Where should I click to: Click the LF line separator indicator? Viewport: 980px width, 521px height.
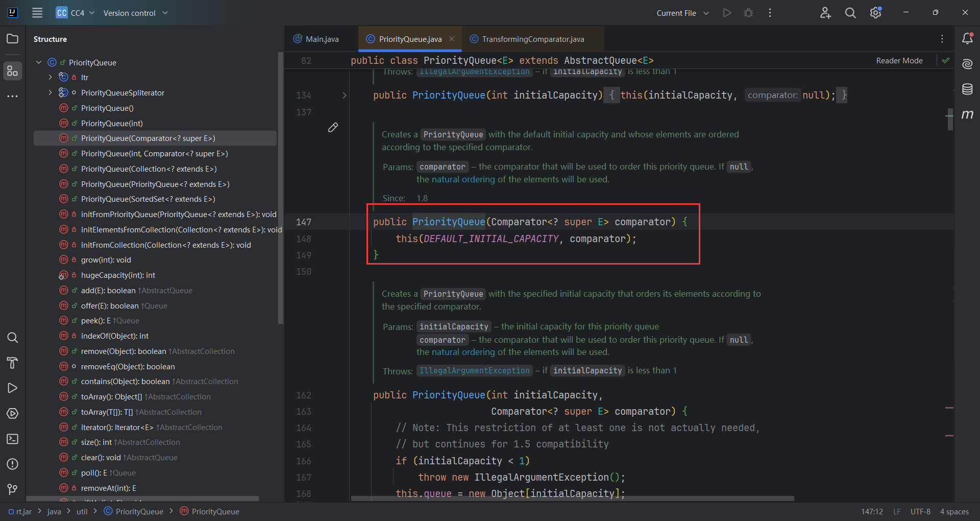(897, 511)
